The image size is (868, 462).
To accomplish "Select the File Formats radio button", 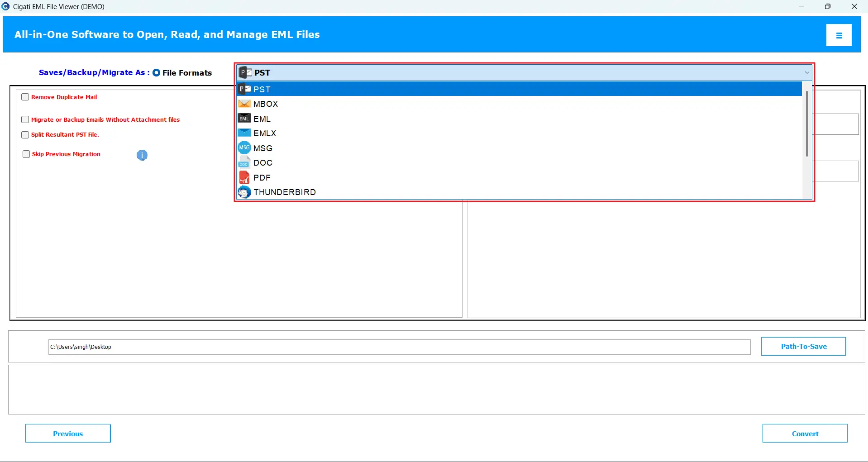I will point(157,73).
